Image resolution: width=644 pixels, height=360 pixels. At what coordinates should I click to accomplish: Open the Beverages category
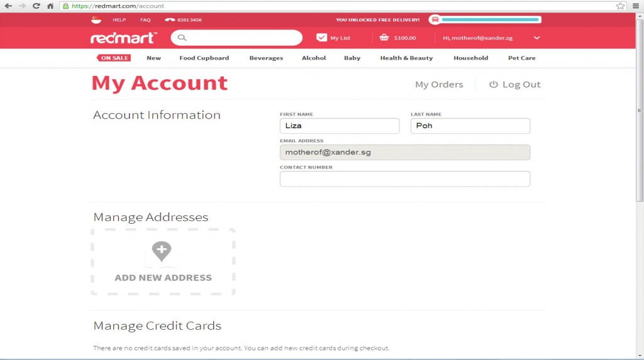266,58
